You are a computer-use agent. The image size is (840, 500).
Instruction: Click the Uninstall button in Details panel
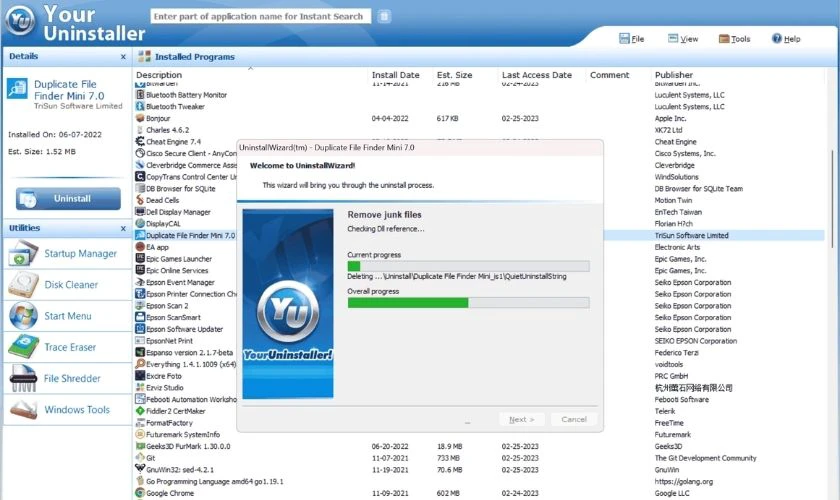pyautogui.click(x=68, y=199)
